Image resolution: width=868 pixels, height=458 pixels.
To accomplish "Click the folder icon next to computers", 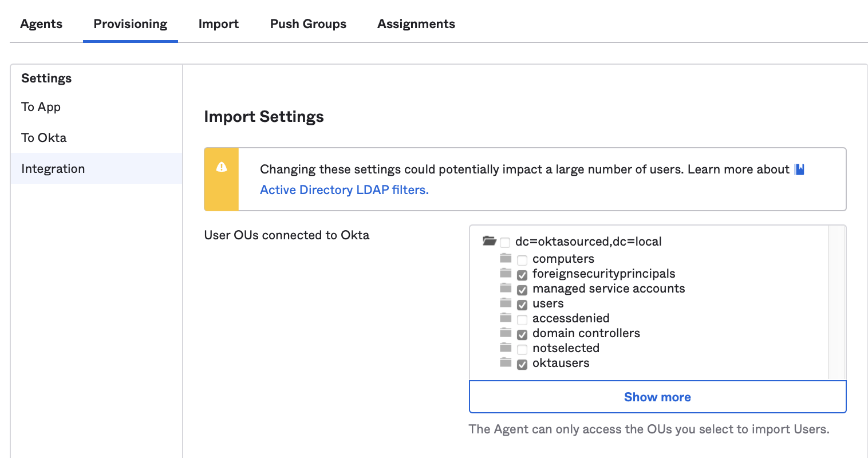I will (x=506, y=258).
